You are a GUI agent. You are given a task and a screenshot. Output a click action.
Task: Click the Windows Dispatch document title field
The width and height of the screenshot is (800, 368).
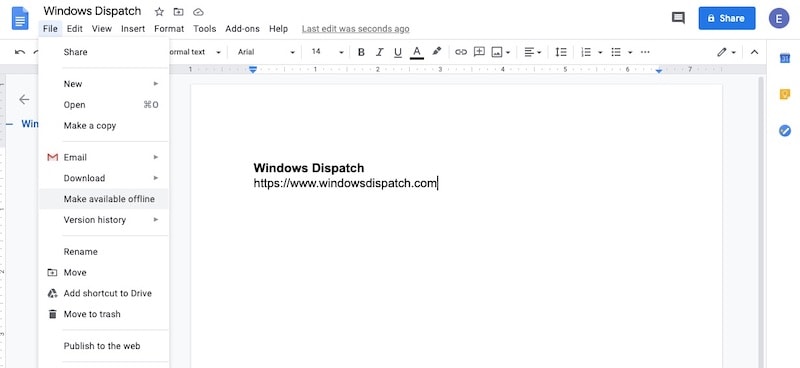point(92,11)
